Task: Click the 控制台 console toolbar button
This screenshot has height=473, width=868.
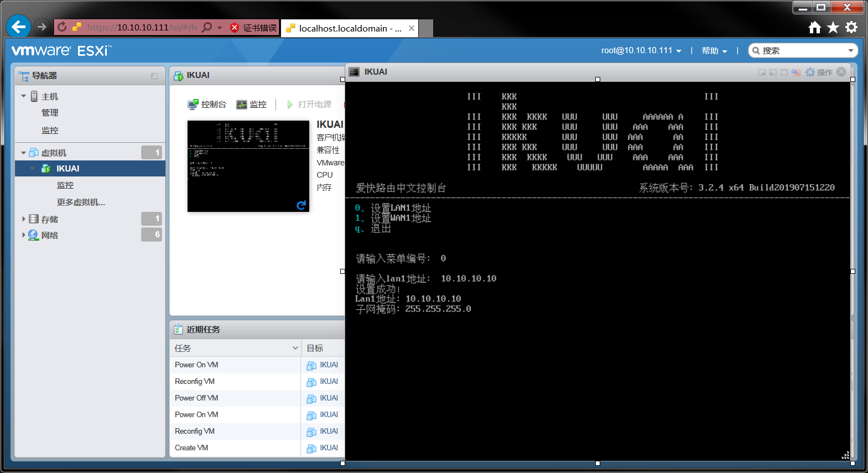Action: [207, 105]
